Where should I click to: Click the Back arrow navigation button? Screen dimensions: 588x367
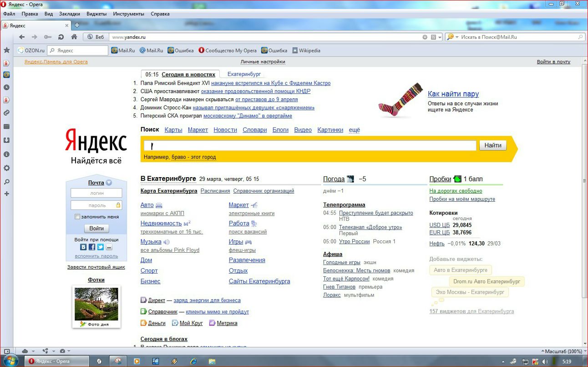coord(21,37)
